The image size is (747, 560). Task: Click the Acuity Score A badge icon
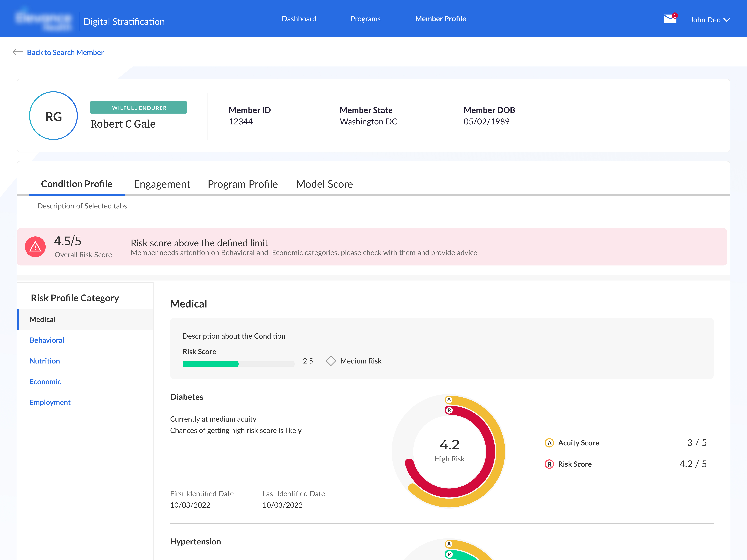coord(550,443)
